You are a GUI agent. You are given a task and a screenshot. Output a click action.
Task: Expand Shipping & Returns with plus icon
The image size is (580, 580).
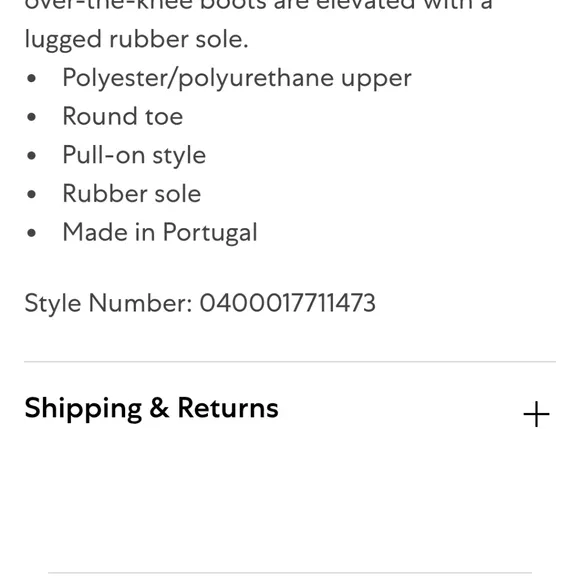point(536,414)
